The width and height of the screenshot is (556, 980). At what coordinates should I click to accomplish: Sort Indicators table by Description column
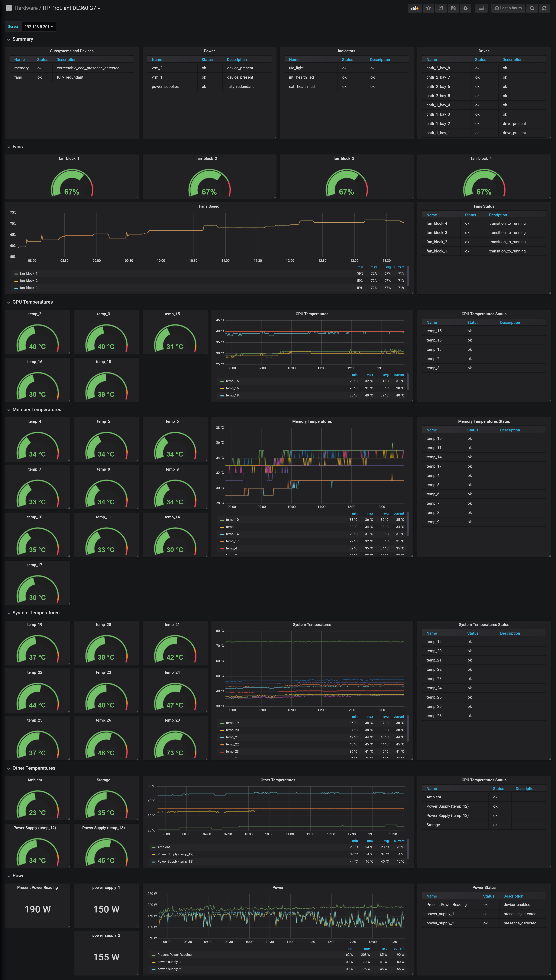click(380, 60)
